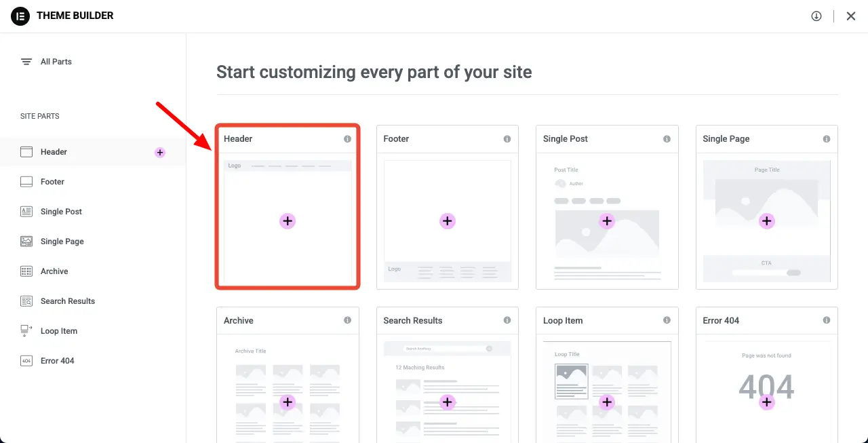Select Single Post in sidebar list
The image size is (868, 443).
pyautogui.click(x=61, y=212)
